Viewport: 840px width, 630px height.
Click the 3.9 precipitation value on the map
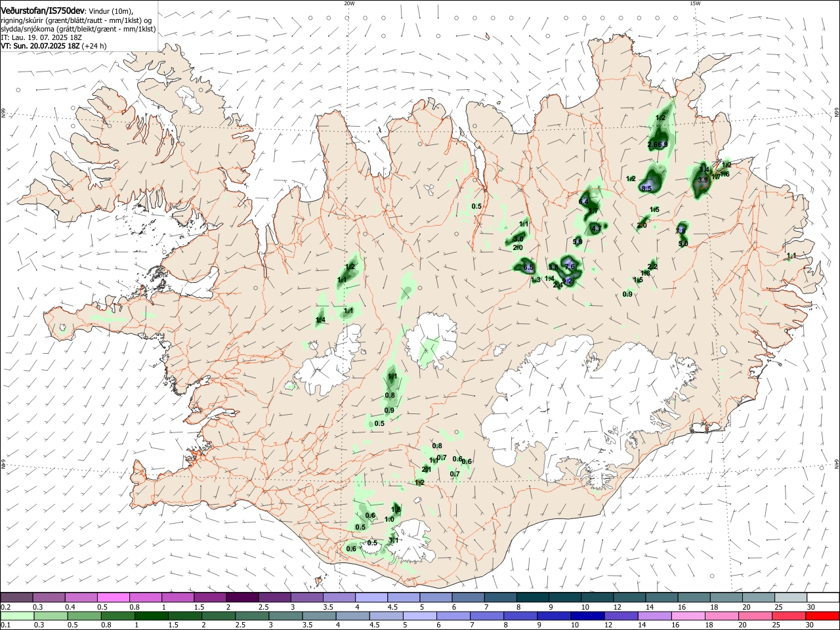[703, 180]
